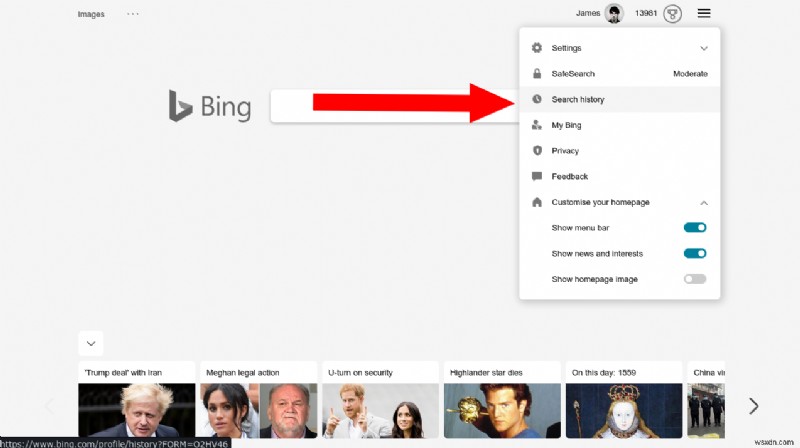Expand the Settings chevron
The image size is (800, 448).
(704, 48)
